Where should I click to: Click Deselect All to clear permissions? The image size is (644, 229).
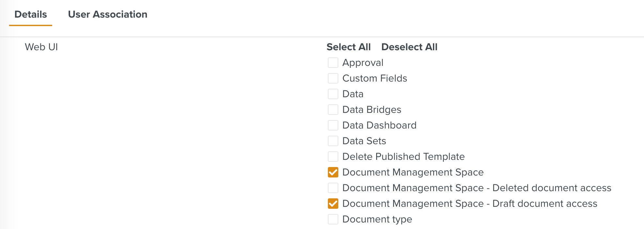click(409, 47)
